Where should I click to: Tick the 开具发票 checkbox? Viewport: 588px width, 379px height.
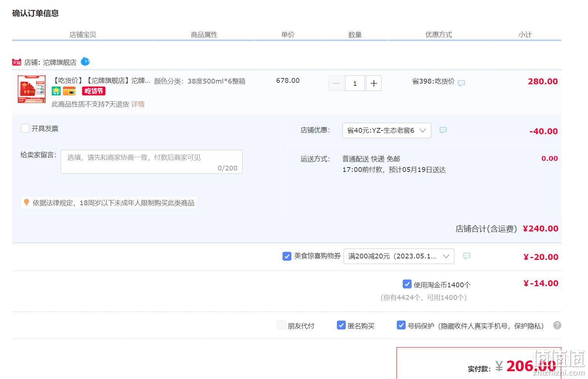(25, 128)
